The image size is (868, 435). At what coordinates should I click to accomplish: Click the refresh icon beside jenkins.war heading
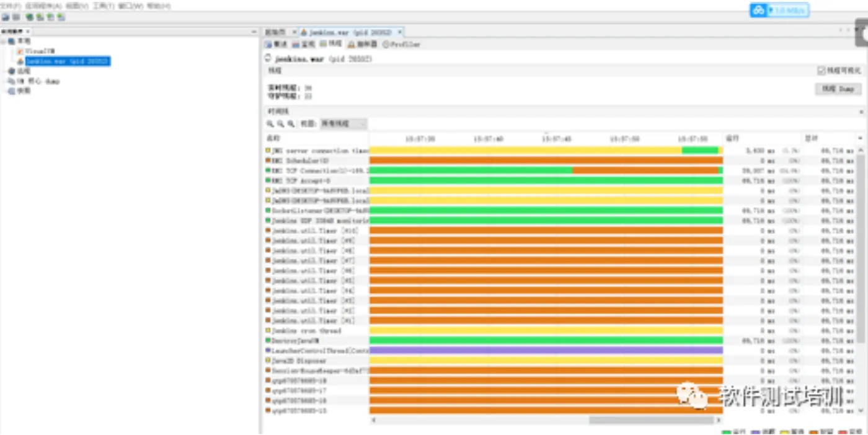pyautogui.click(x=268, y=58)
